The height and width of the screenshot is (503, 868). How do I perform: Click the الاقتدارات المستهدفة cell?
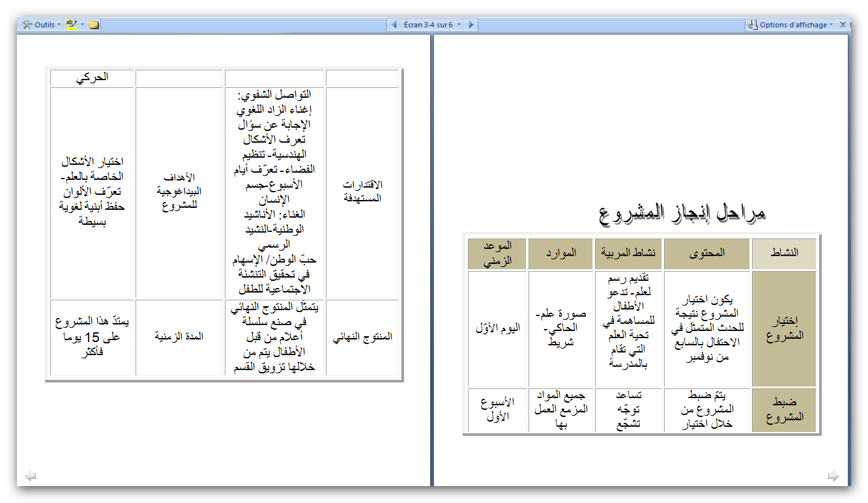click(362, 193)
